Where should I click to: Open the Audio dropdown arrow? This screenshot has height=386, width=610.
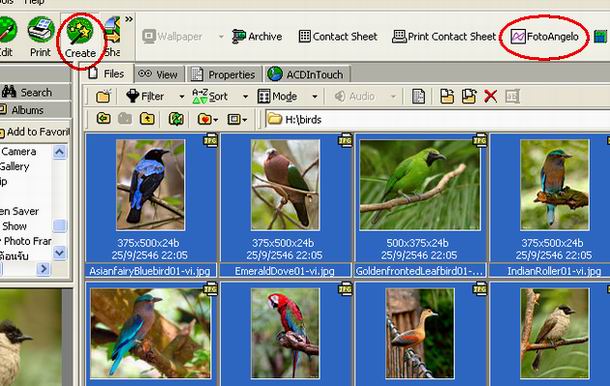point(393,96)
